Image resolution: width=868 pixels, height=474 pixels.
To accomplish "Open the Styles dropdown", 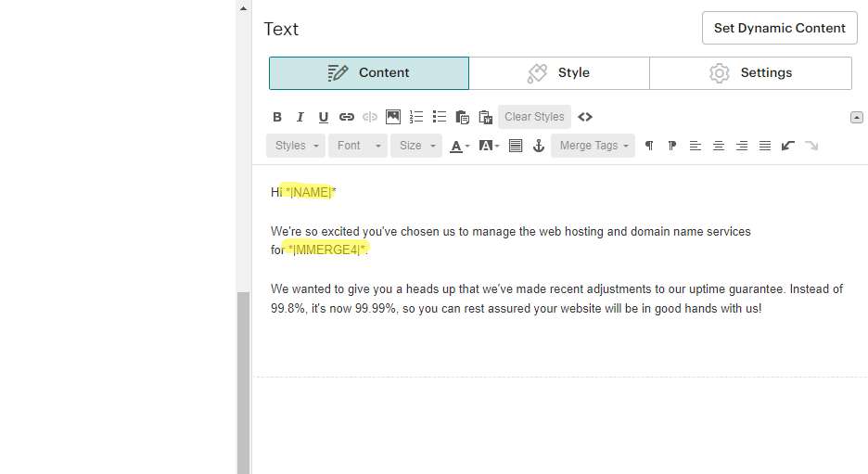I will [x=296, y=146].
